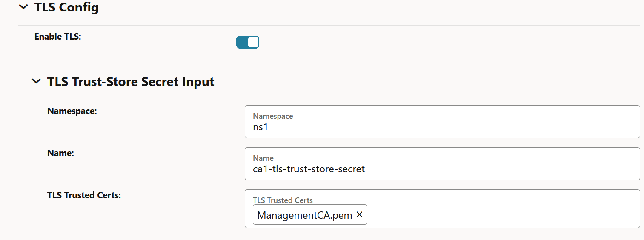644x240 pixels.
Task: Click the ca1-tls-trust-store-secret value text
Action: click(309, 169)
